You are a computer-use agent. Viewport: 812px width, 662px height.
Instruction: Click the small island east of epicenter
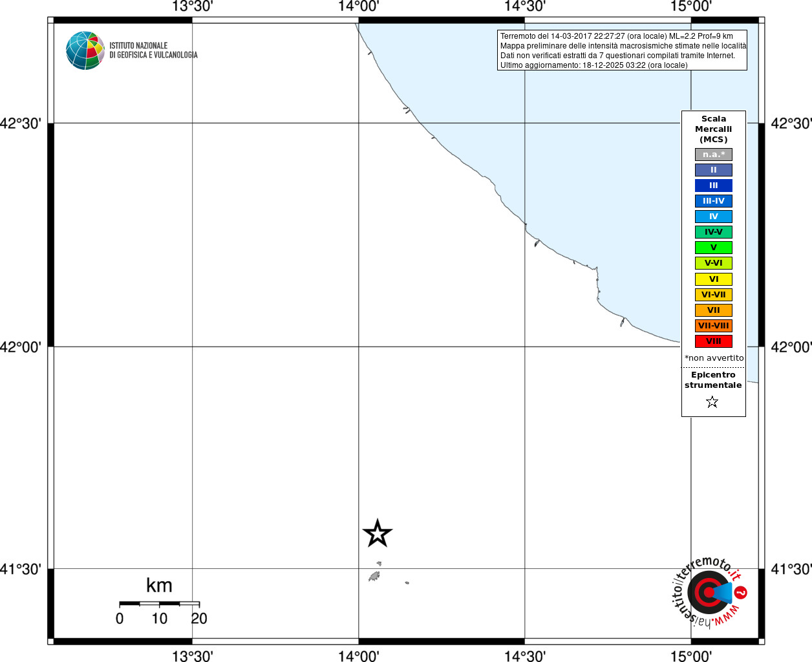[x=407, y=582]
